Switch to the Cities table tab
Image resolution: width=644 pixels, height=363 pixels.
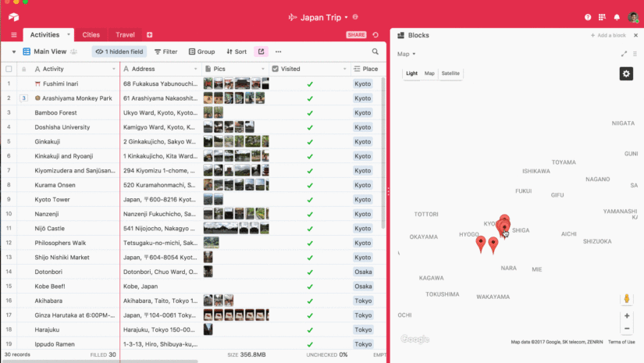point(91,35)
